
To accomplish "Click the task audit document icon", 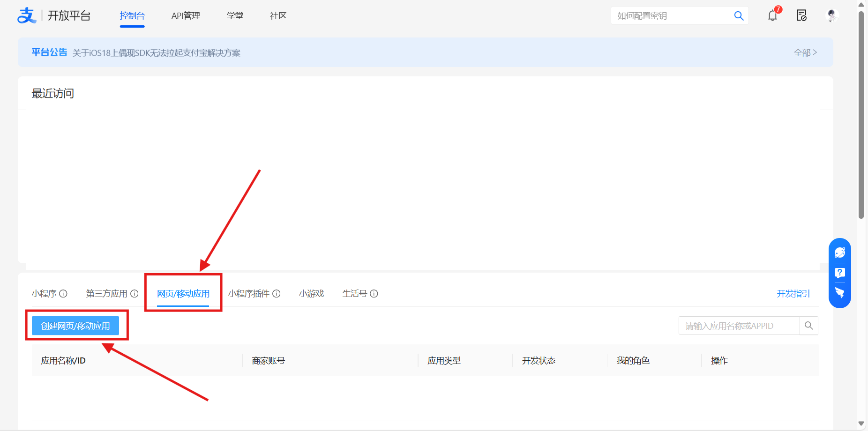I will (801, 15).
